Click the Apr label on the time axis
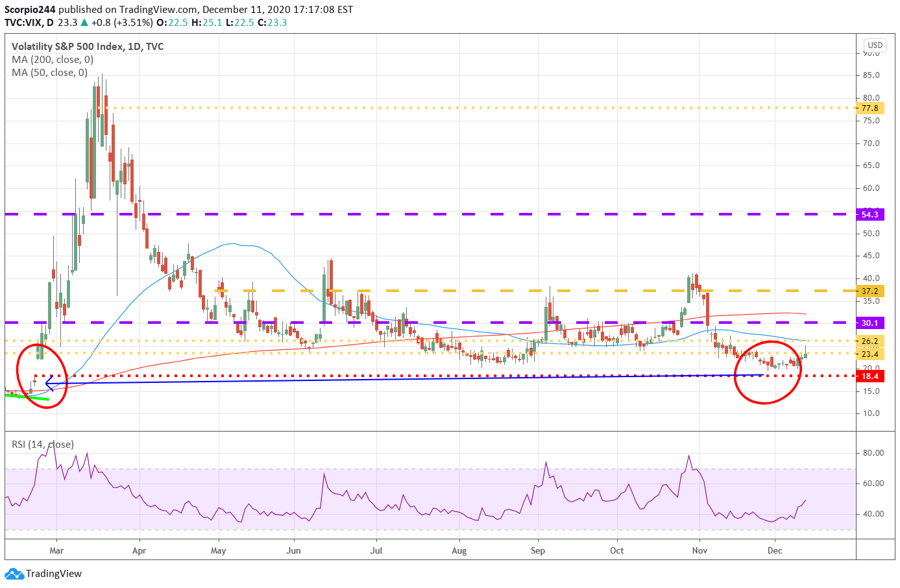 pos(139,550)
